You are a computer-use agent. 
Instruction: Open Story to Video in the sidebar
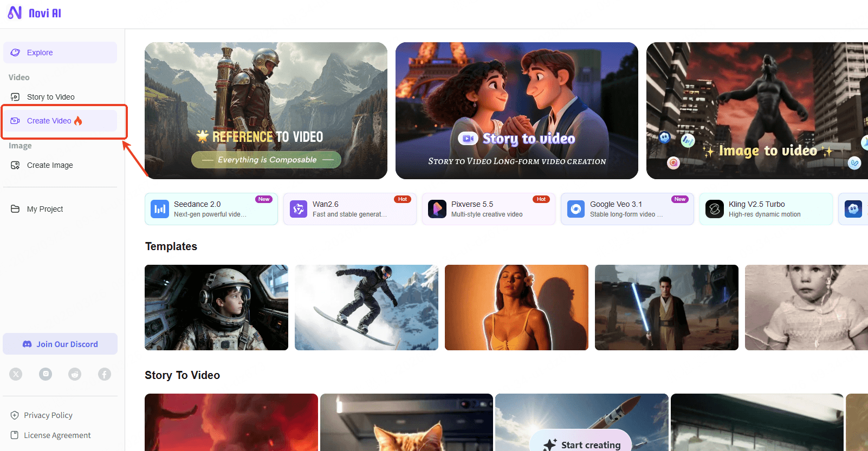click(x=50, y=97)
